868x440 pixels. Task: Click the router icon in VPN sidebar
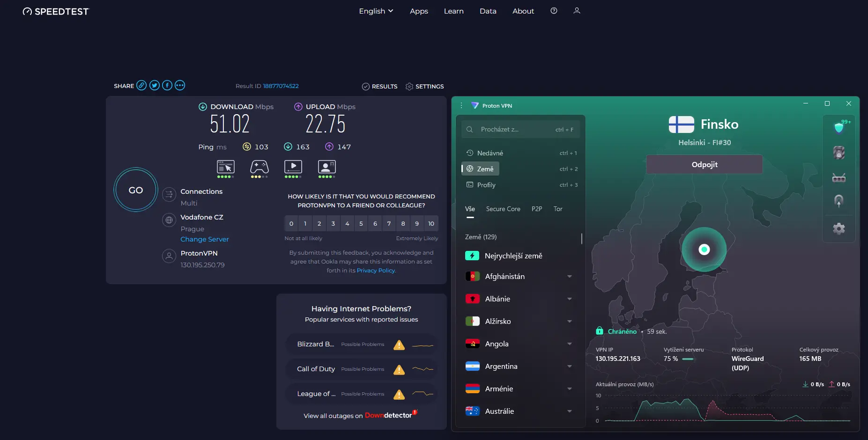click(x=838, y=178)
